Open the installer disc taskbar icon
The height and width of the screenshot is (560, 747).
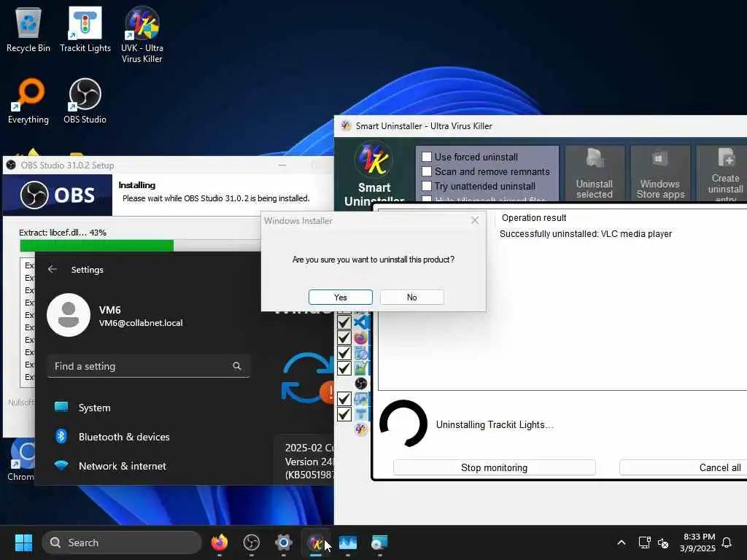point(379,542)
